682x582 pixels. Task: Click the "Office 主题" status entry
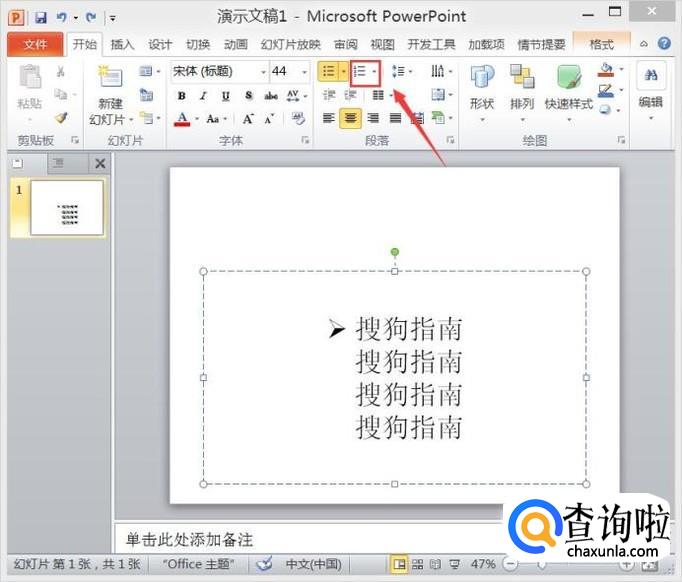click(198, 564)
